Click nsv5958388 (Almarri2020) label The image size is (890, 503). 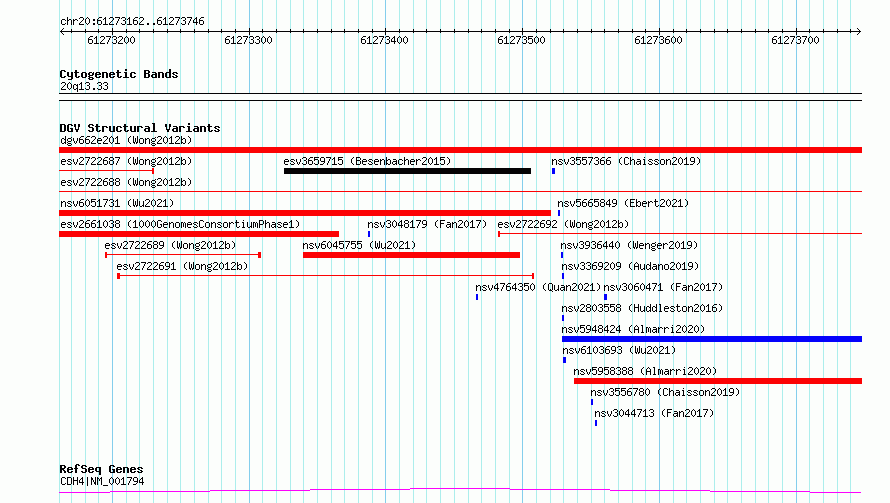[x=645, y=371]
